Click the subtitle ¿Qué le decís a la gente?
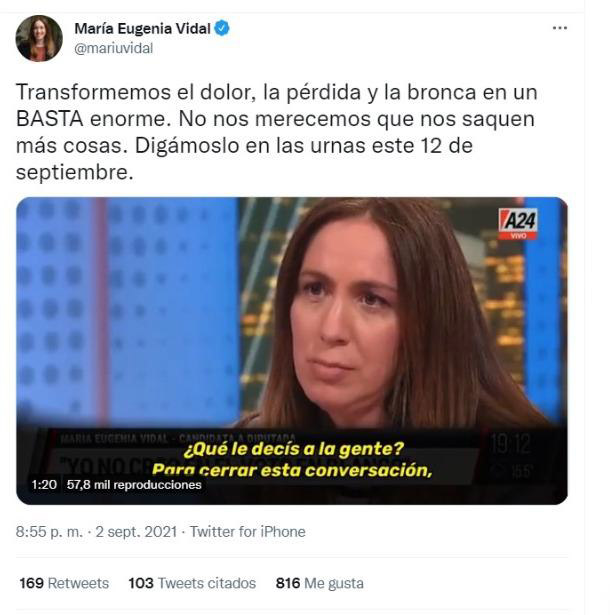Screen dimensions: 610x615 [x=293, y=449]
